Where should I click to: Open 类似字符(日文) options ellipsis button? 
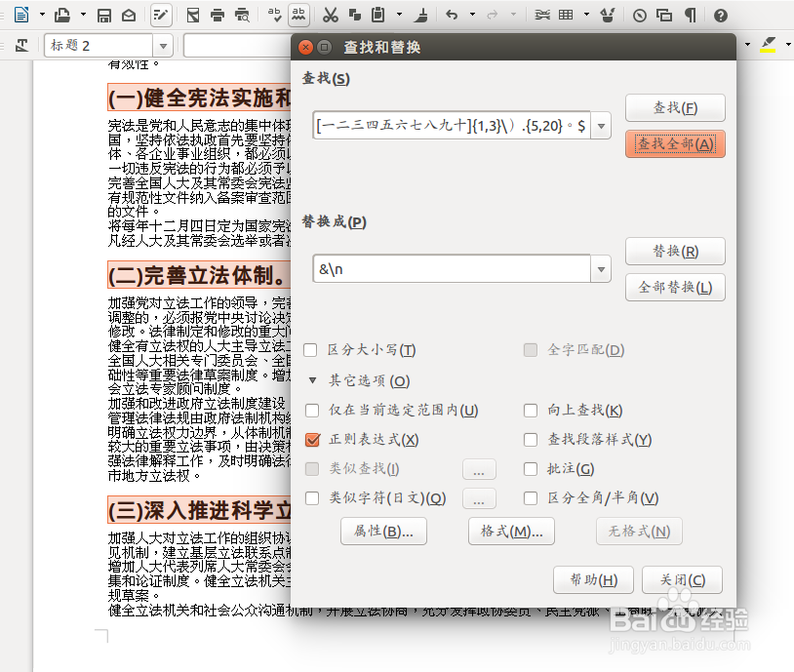tap(479, 498)
